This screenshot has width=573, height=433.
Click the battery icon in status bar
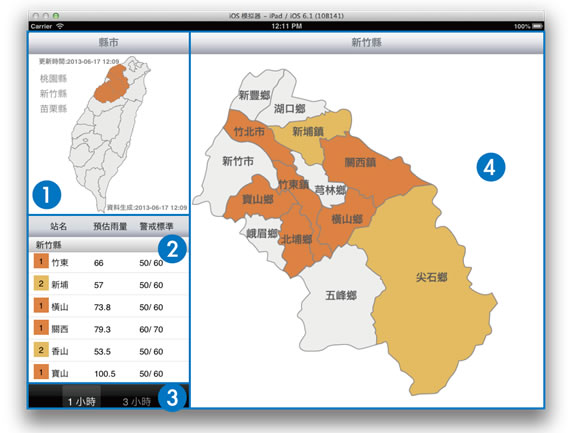[x=537, y=26]
